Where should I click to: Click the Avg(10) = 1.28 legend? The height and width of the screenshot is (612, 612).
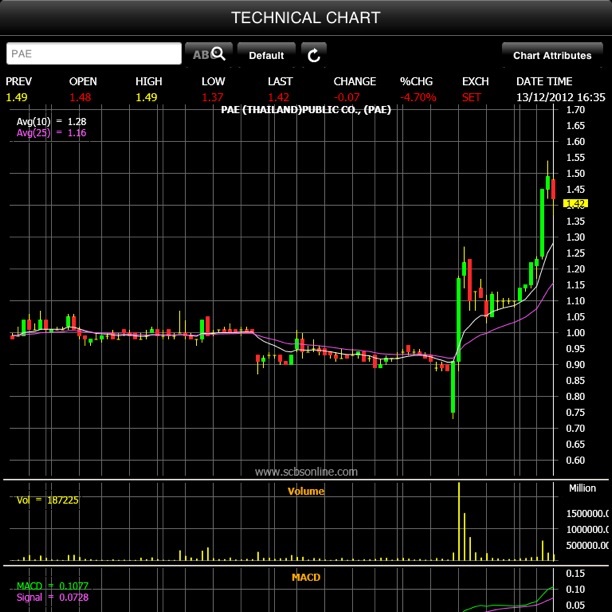coord(51,121)
